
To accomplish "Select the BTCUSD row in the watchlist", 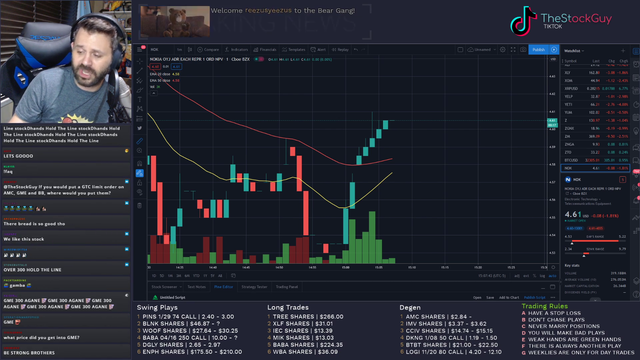I will tap(596, 160).
